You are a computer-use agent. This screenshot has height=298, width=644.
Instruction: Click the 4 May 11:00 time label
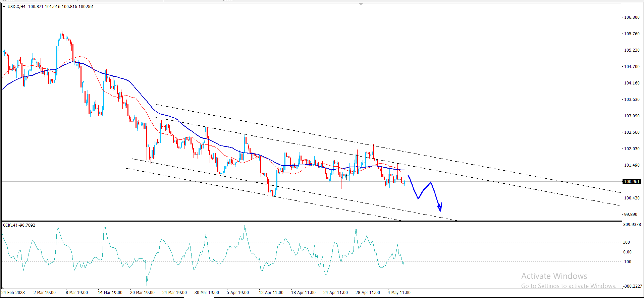[399, 292]
